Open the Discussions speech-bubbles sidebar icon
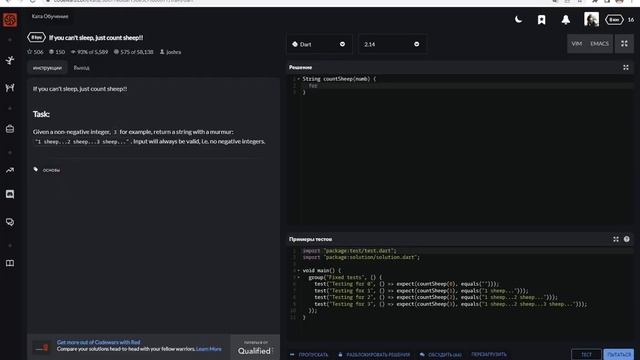Image resolution: width=640 pixels, height=360 pixels. pyautogui.click(x=10, y=222)
